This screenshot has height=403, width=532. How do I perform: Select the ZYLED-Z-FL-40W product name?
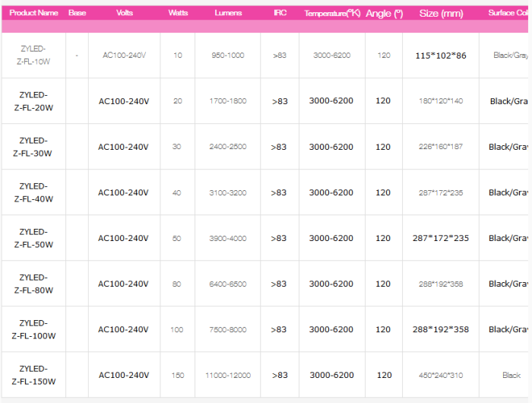[33, 192]
